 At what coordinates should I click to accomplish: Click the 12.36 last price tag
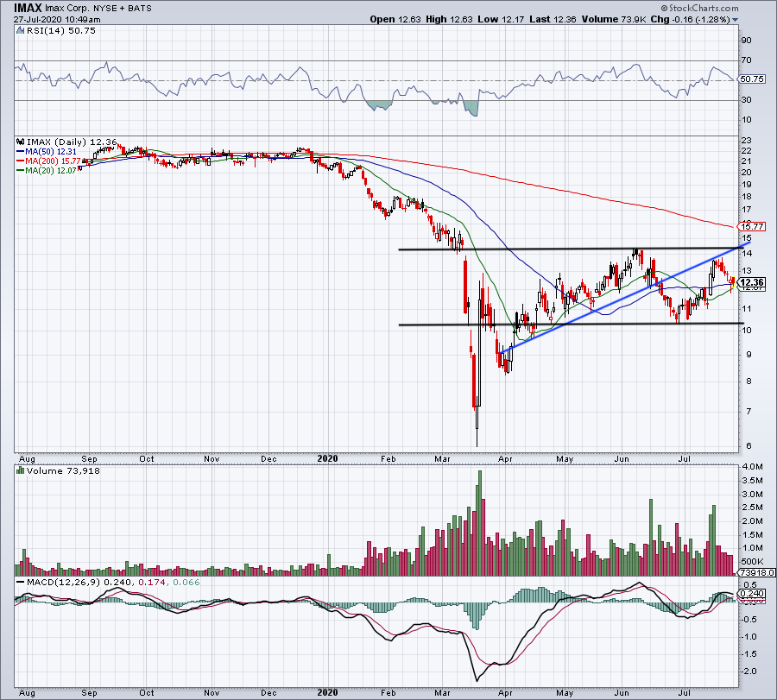[752, 282]
